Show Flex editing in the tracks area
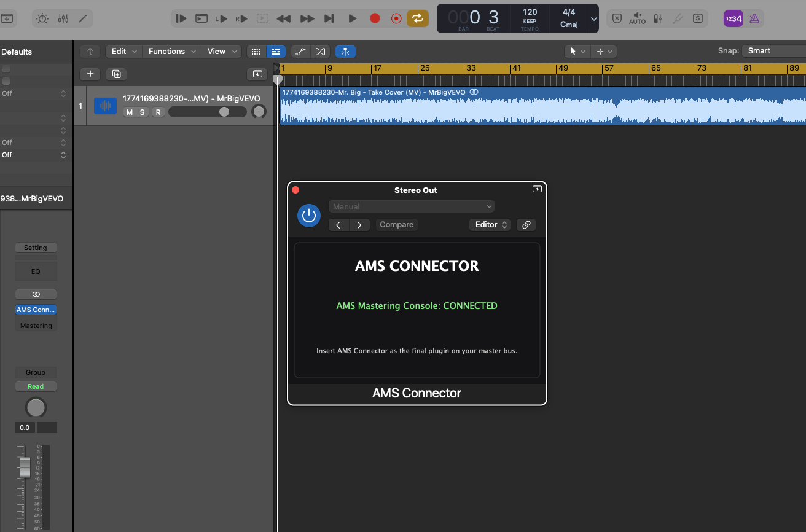The image size is (806, 532). (320, 52)
